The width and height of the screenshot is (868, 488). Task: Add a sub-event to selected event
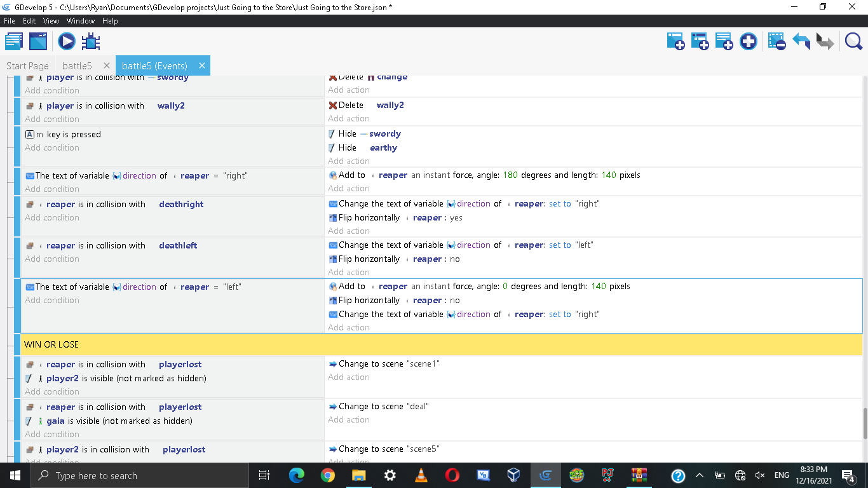[x=700, y=42]
